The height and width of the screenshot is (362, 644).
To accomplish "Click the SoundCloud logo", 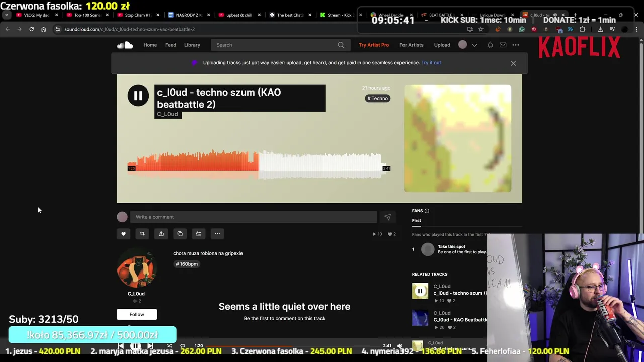I will 125,45.
